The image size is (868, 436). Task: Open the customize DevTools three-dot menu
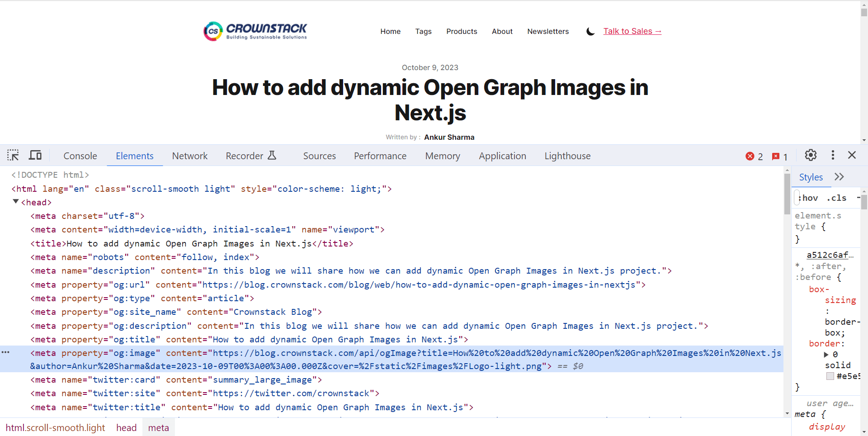[833, 155]
